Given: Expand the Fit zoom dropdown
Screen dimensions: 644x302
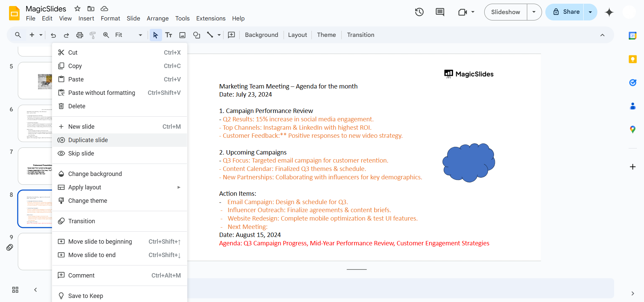Looking at the screenshot, I should point(140,35).
